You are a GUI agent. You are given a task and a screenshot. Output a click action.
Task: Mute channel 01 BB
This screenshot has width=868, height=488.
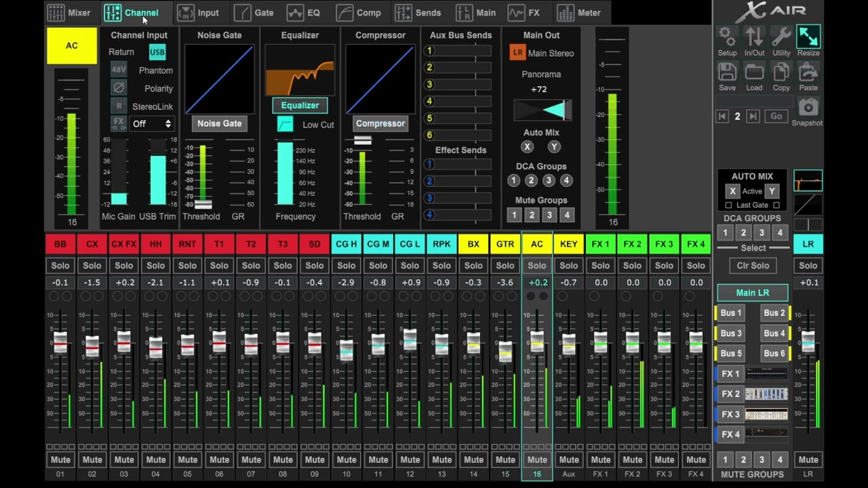click(x=60, y=460)
